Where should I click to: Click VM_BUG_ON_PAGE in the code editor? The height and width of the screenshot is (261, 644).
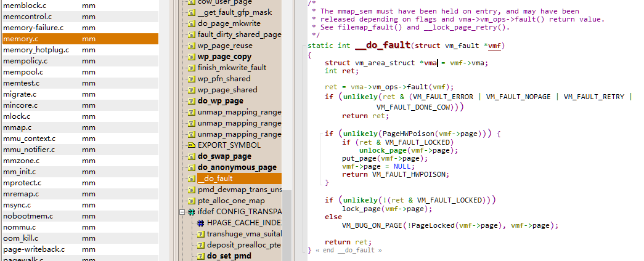[x=372, y=225]
